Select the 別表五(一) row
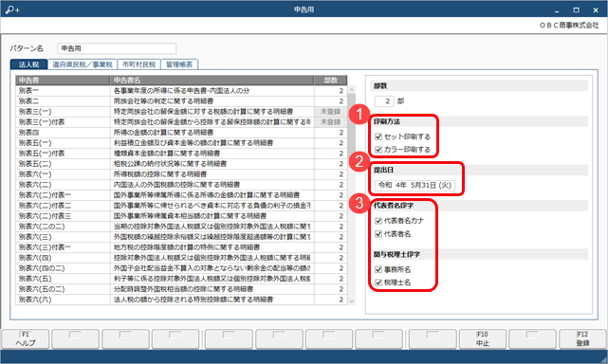 click(x=181, y=143)
